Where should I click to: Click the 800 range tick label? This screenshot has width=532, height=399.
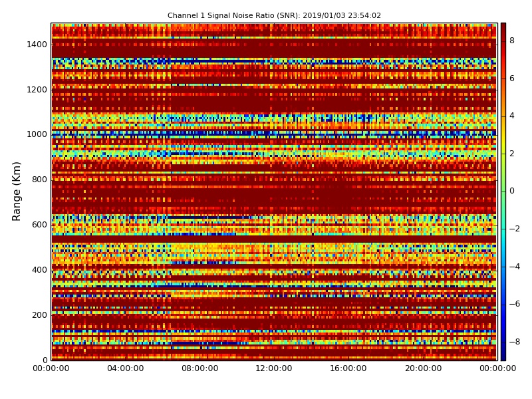click(x=39, y=180)
